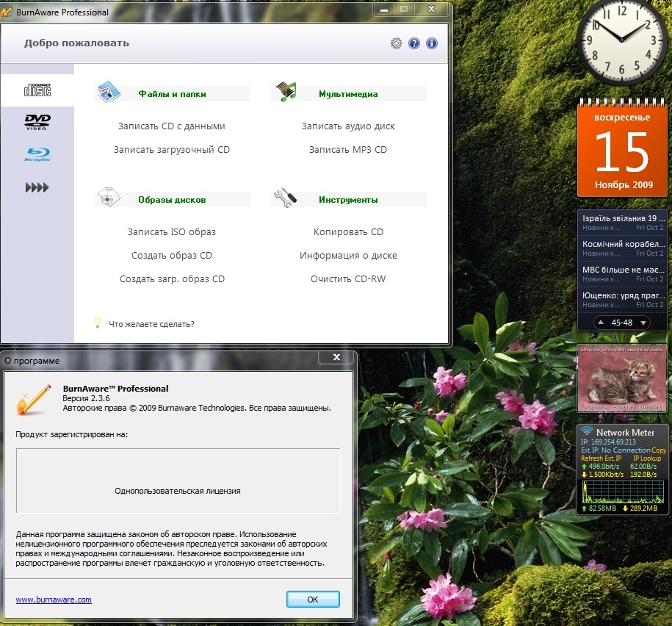The height and width of the screenshot is (626, 672).
Task: Choose Записать CD с данными
Action: 172,126
